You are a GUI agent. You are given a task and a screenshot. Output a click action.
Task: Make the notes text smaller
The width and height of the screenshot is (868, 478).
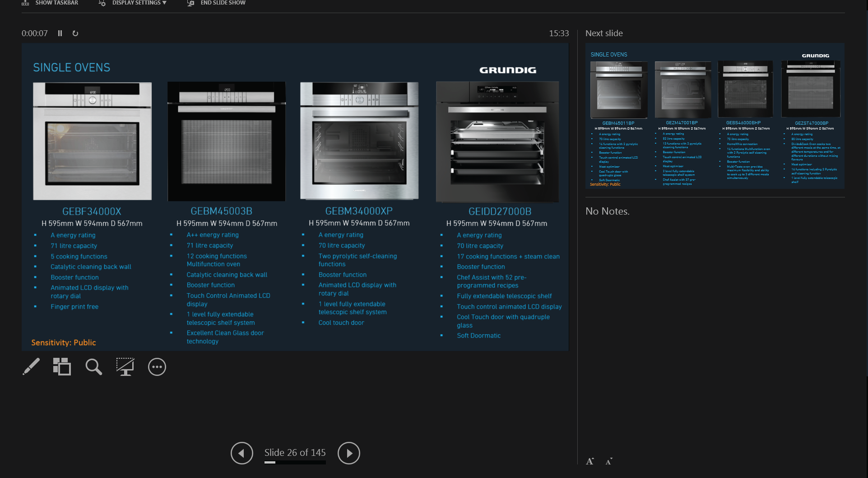pyautogui.click(x=609, y=461)
